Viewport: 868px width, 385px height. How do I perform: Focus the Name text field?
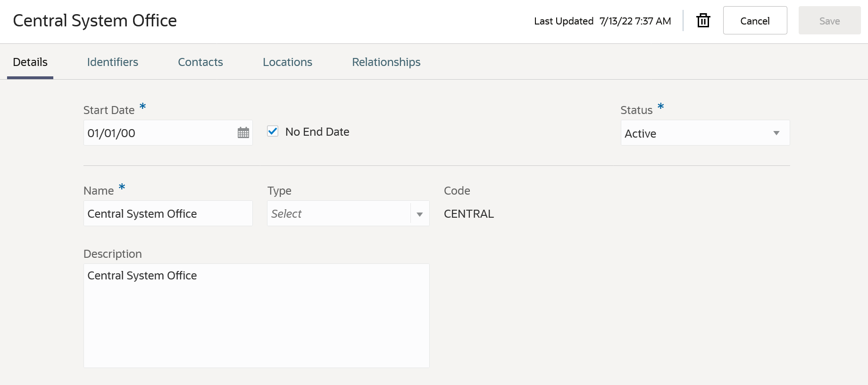(x=167, y=214)
